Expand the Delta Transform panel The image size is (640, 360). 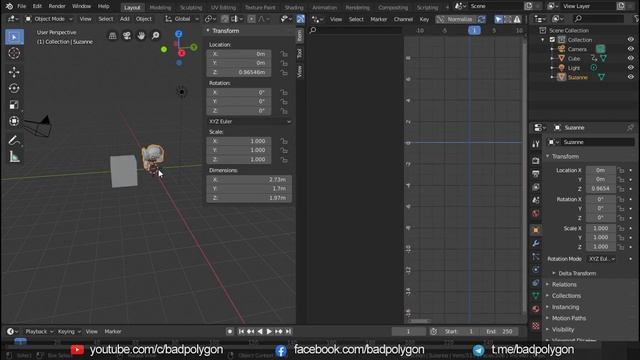[577, 273]
